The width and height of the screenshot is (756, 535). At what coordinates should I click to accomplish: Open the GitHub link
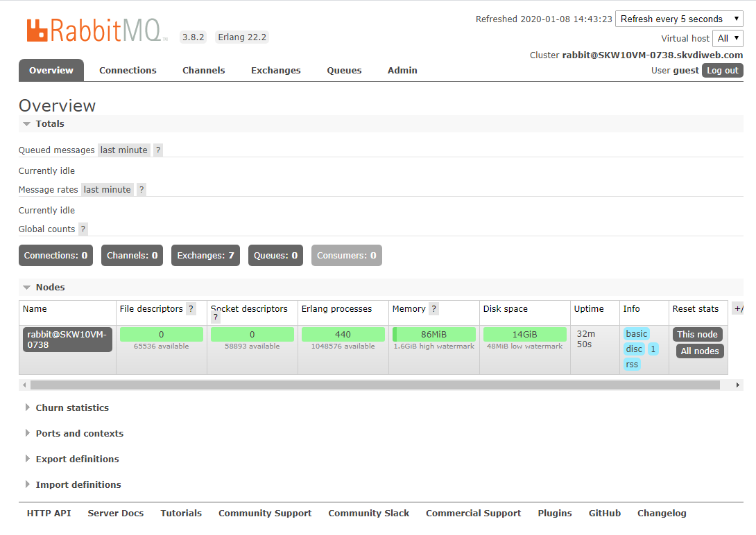(x=605, y=513)
